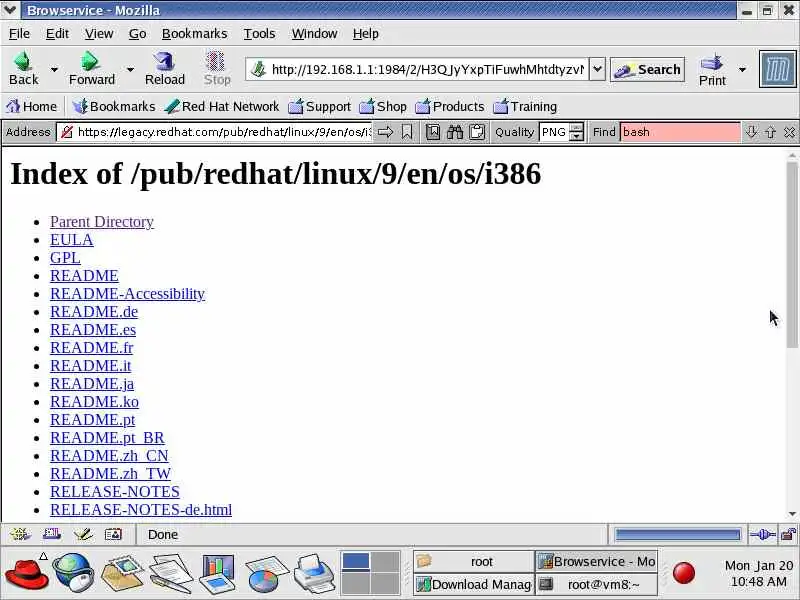Image resolution: width=800 pixels, height=600 pixels.
Task: Open Home from personal toolbar
Action: 32,106
